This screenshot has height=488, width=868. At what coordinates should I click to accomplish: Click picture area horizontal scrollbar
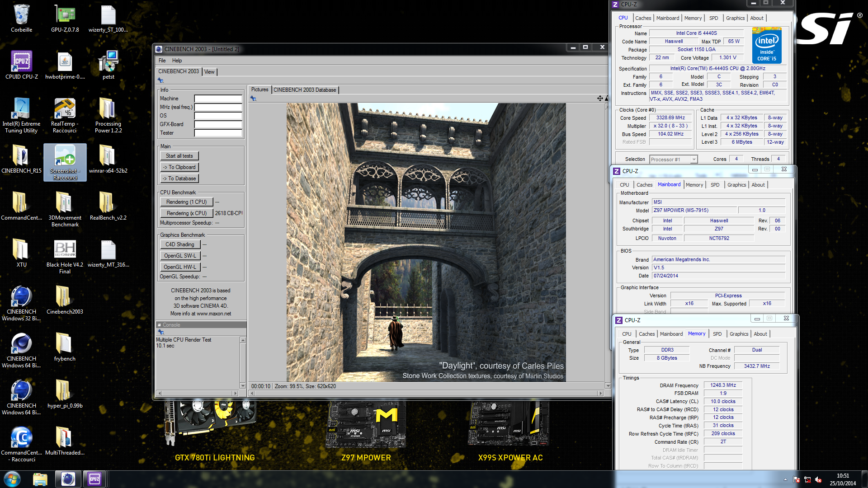(x=427, y=394)
